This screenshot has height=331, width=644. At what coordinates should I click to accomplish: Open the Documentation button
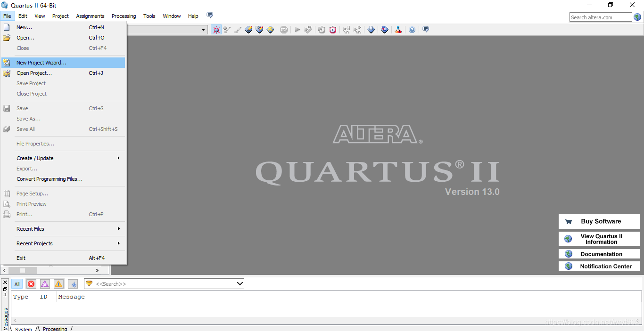click(x=599, y=254)
